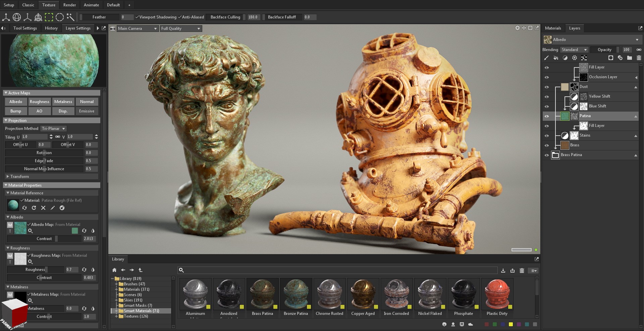Hide the Patina layer

point(547,116)
